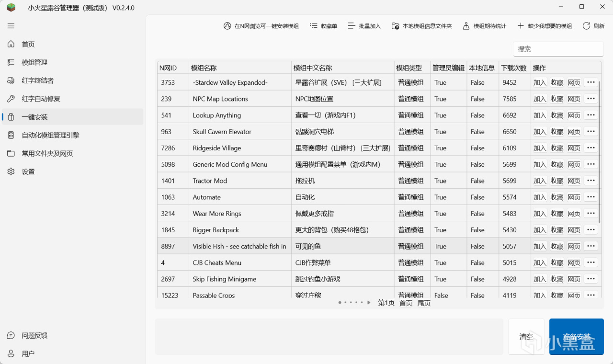Click 加入 for Stardew Valley Expanded
The width and height of the screenshot is (613, 364).
(x=540, y=82)
